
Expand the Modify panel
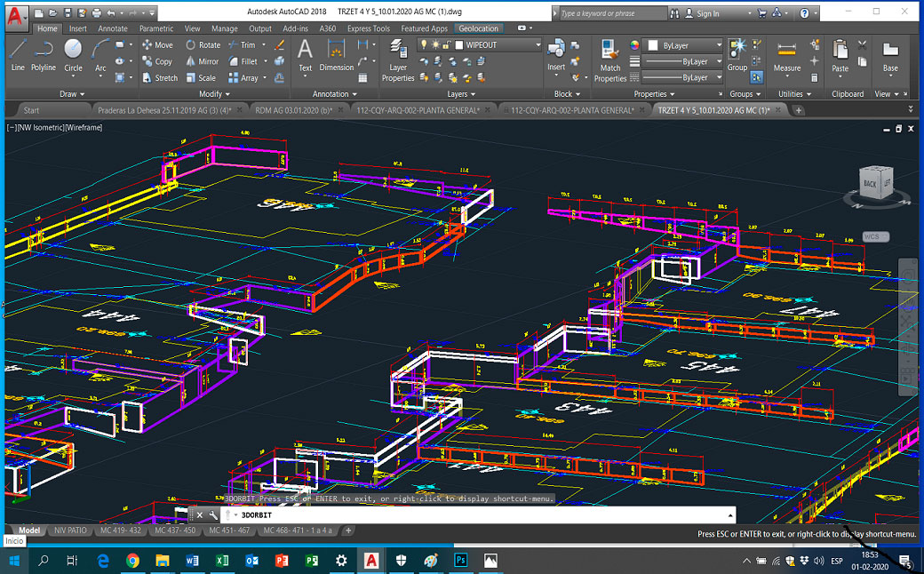pos(214,93)
